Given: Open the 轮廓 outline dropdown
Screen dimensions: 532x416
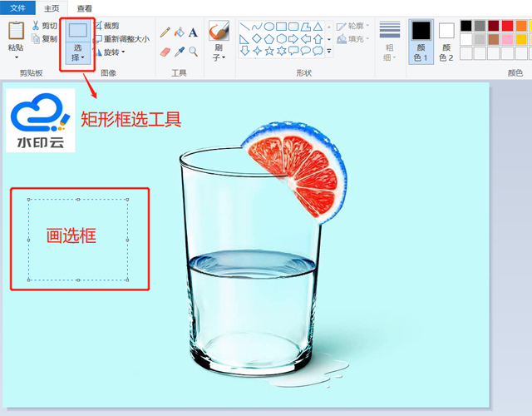Looking at the screenshot, I should point(352,26).
